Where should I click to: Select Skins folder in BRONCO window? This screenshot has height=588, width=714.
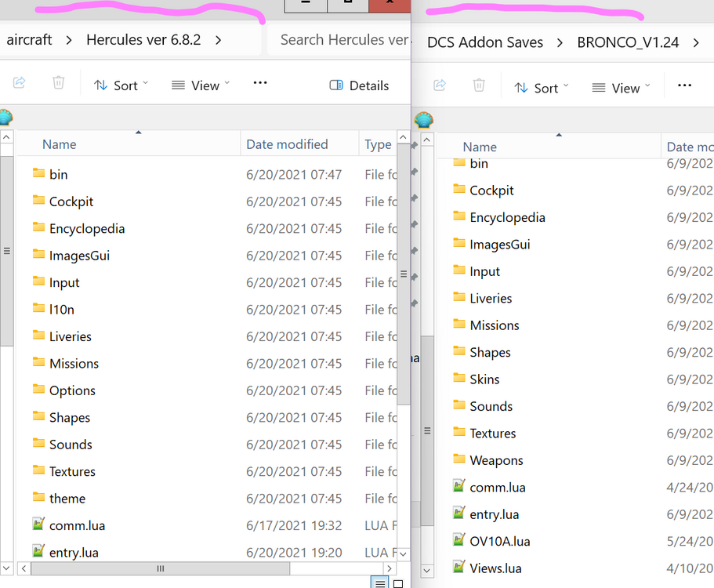tap(484, 379)
